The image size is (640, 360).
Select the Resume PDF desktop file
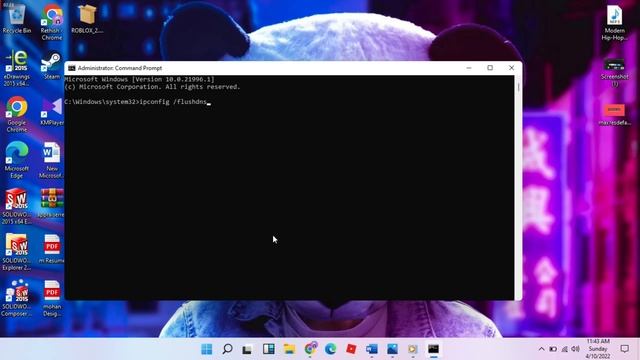[x=51, y=249]
